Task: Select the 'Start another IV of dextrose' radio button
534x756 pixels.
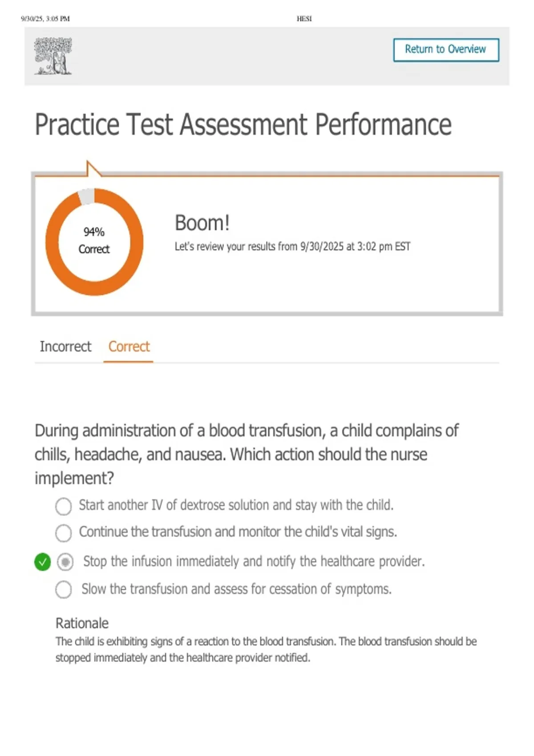Action: click(x=63, y=506)
